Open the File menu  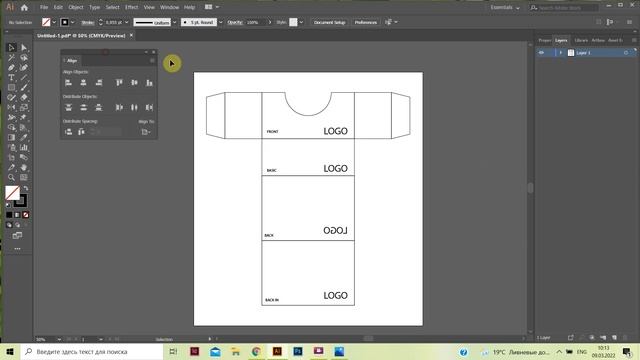pos(44,7)
